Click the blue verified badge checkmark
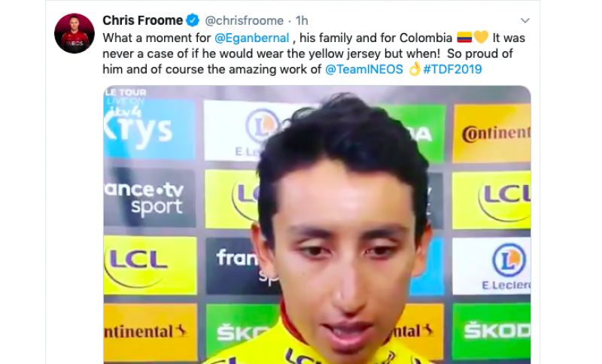 pyautogui.click(x=193, y=20)
